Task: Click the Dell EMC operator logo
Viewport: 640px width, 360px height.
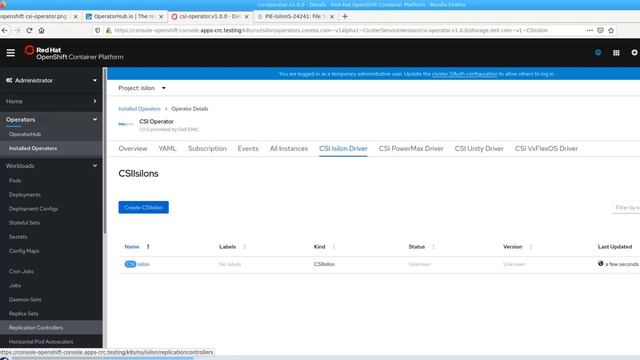Action: (126, 124)
